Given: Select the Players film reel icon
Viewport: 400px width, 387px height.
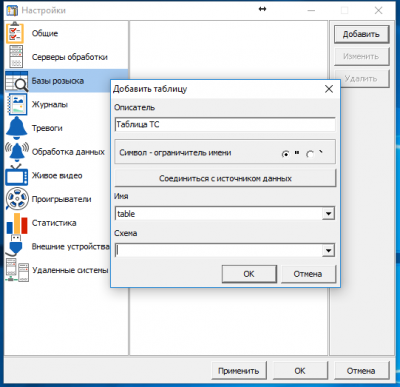Looking at the screenshot, I should [17, 199].
